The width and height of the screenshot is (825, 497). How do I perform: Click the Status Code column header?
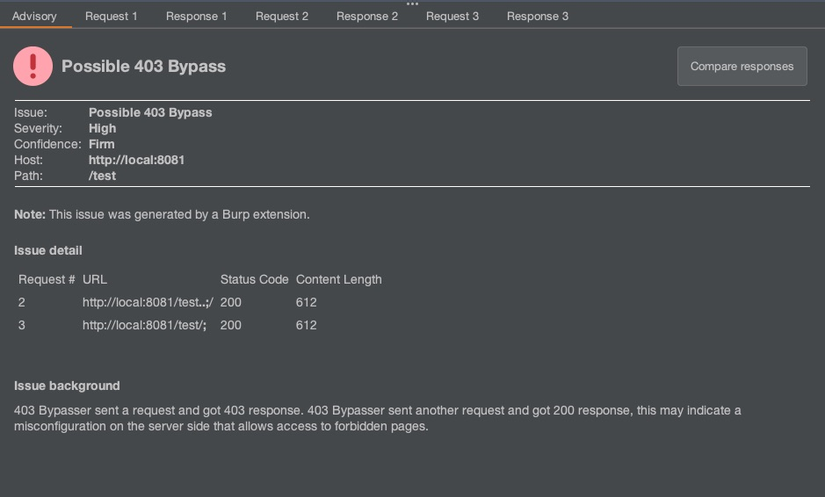pos(254,279)
